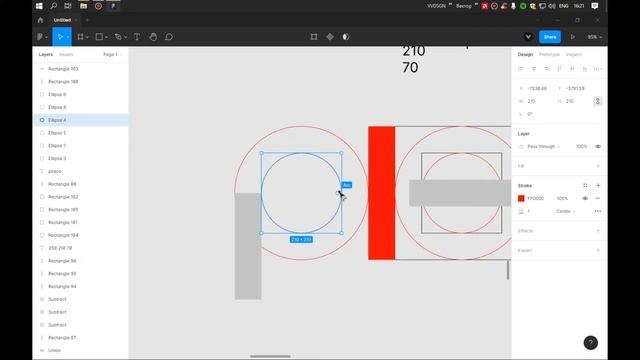This screenshot has width=640, height=360.
Task: Add a stroke with the plus icon
Action: point(598,185)
